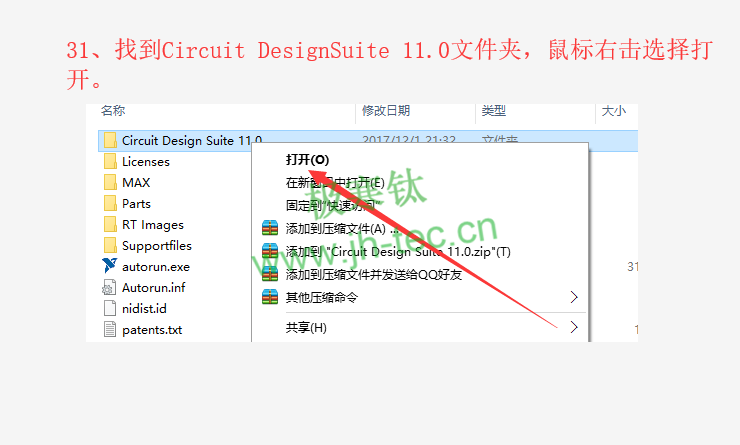Image resolution: width=740 pixels, height=445 pixels.
Task: Click the Circuit Design Suite 11.0 folder icon
Action: click(110, 140)
